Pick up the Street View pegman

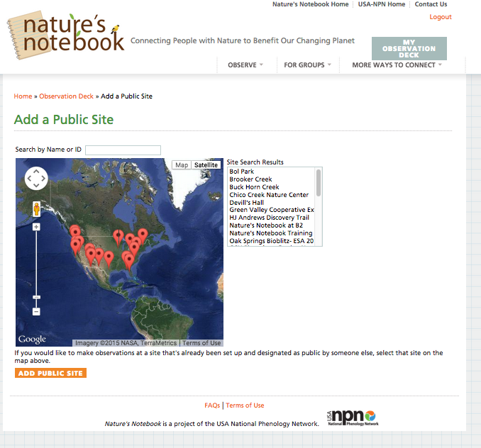coord(36,209)
